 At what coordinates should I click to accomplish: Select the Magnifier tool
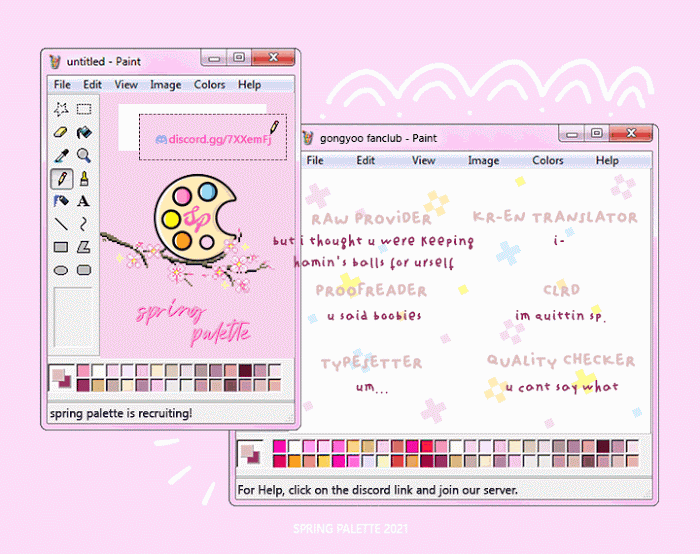point(85,155)
